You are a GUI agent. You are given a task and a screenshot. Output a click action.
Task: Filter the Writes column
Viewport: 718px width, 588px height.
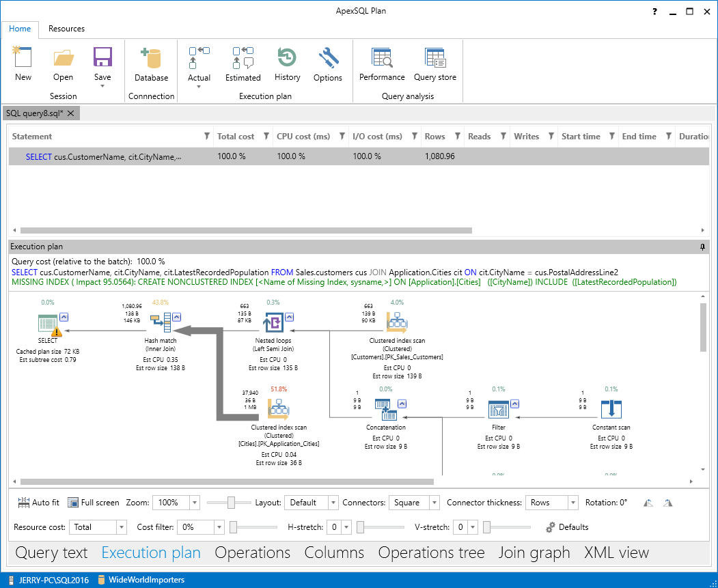pyautogui.click(x=551, y=136)
